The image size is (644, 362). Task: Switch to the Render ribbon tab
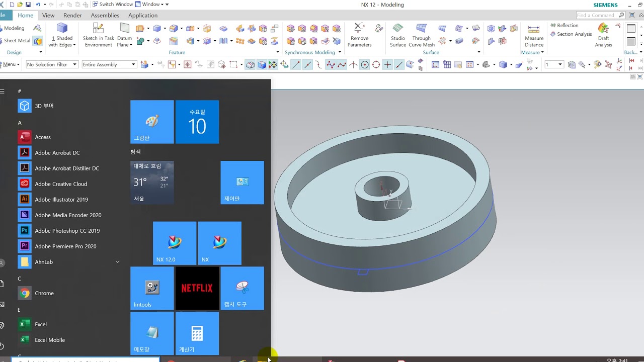coord(72,16)
